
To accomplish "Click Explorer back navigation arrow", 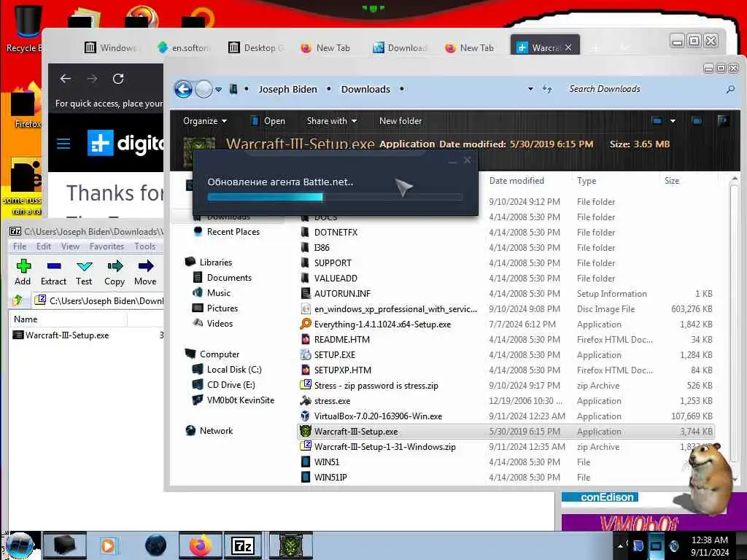I will point(183,89).
